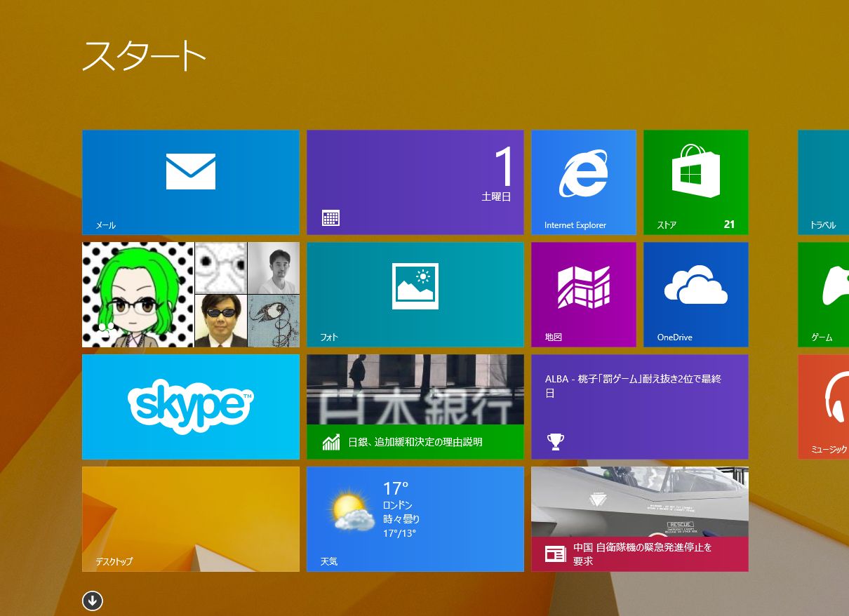
Task: Open the 日本銀行 photo in Finance tile
Action: [x=415, y=389]
